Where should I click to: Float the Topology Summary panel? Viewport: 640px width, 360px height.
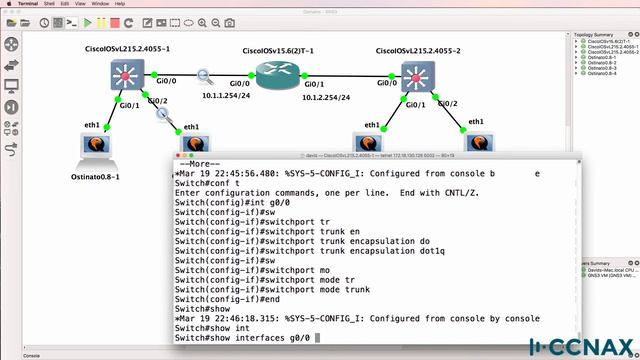pyautogui.click(x=631, y=35)
